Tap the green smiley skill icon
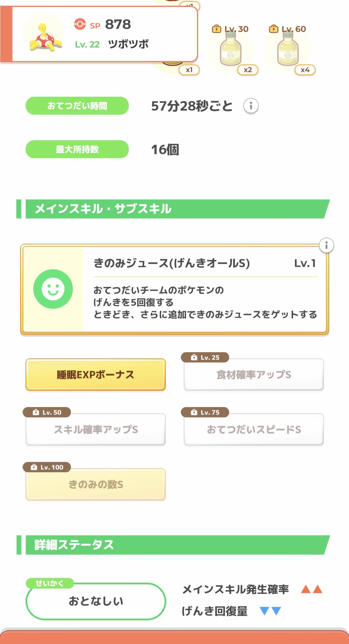The height and width of the screenshot is (644, 349). tap(53, 289)
